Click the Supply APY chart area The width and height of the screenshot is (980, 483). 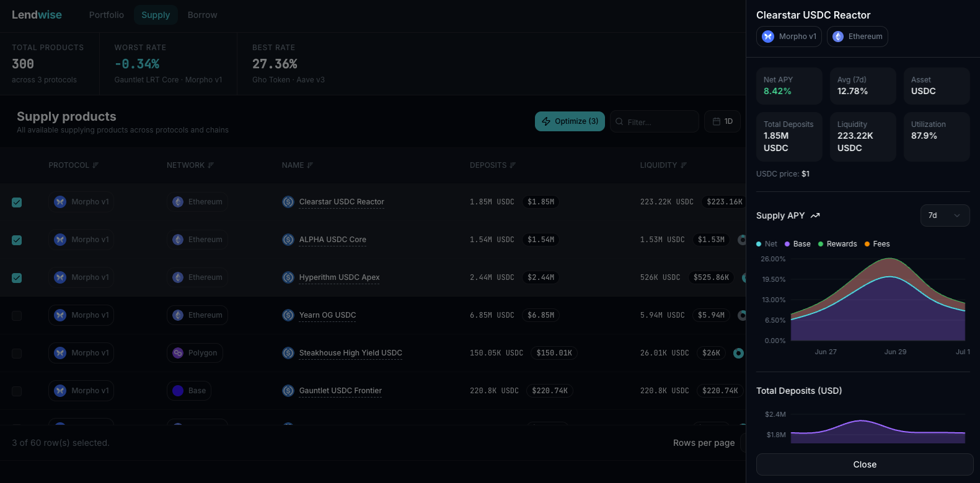pos(878,300)
